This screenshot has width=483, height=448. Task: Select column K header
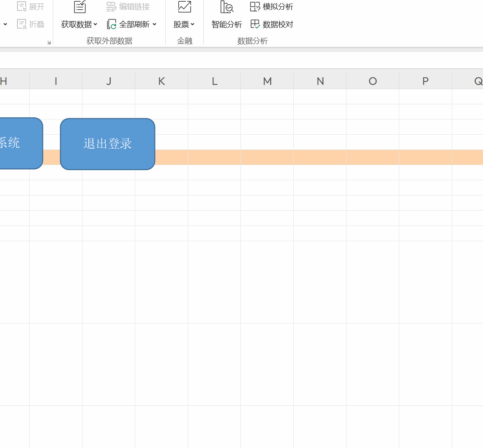161,81
